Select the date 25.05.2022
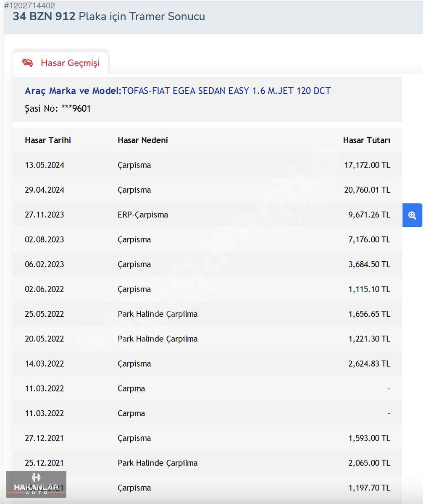Viewport: 423px width, 504px height. click(45, 314)
